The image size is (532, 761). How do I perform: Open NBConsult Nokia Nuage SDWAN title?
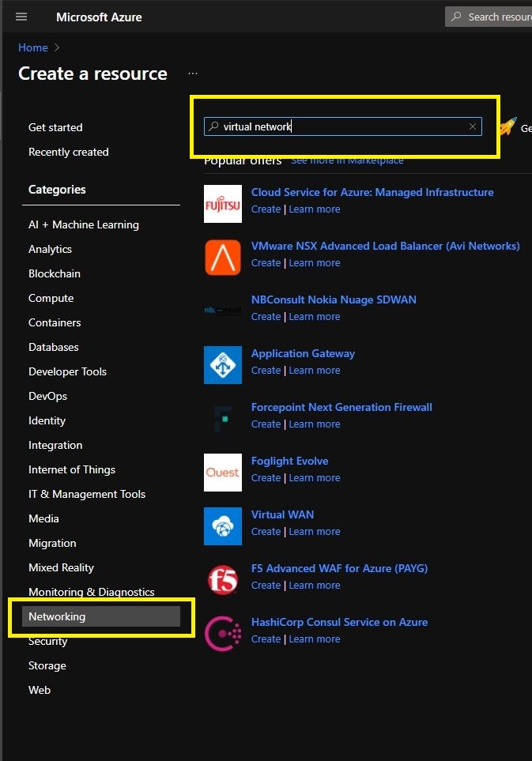click(334, 300)
